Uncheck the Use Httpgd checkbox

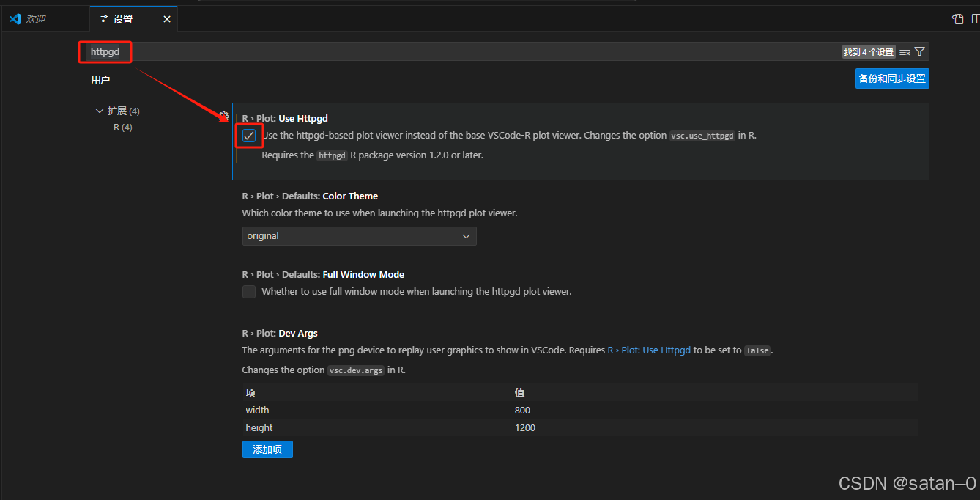(249, 136)
